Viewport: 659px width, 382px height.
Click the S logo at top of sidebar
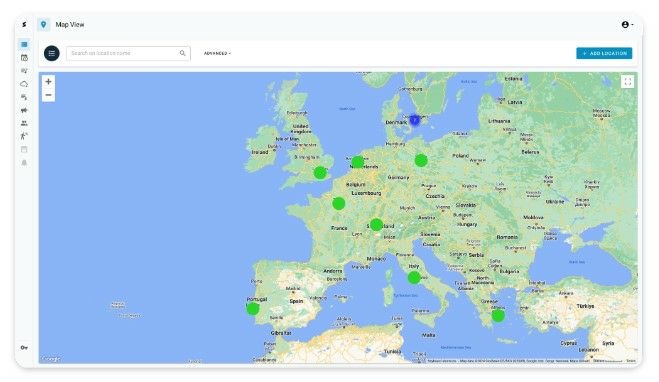pyautogui.click(x=24, y=24)
